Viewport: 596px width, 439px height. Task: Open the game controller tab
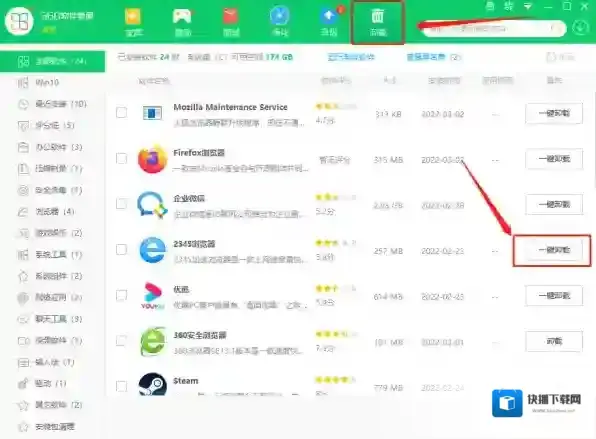click(182, 22)
